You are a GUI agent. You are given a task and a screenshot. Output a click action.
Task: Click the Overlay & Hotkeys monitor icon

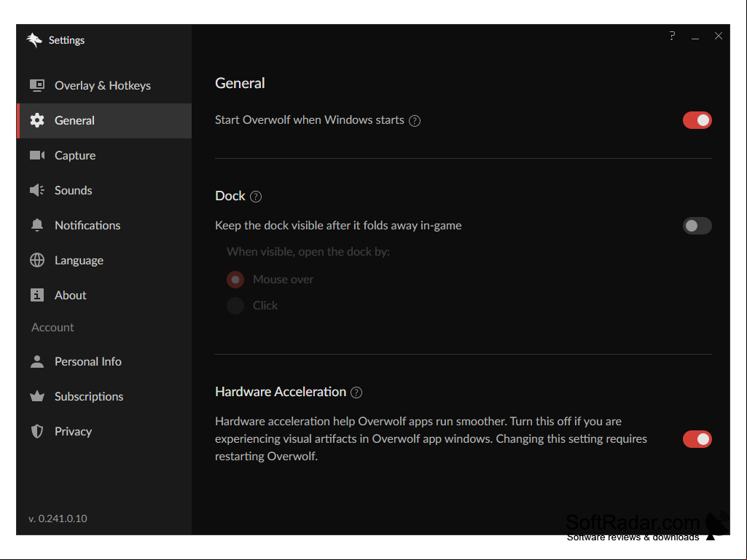pyautogui.click(x=37, y=85)
